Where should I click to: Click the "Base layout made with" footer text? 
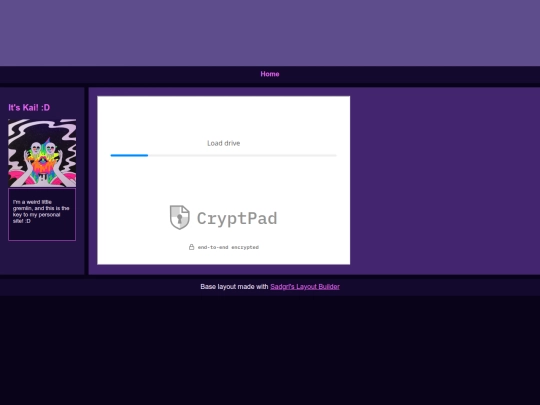[x=234, y=287]
